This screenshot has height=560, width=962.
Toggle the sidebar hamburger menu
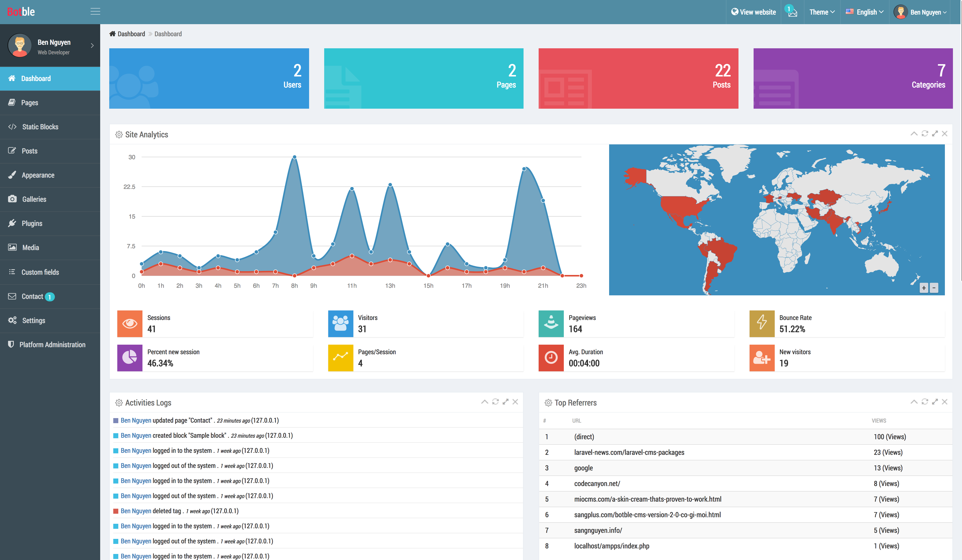(x=95, y=11)
